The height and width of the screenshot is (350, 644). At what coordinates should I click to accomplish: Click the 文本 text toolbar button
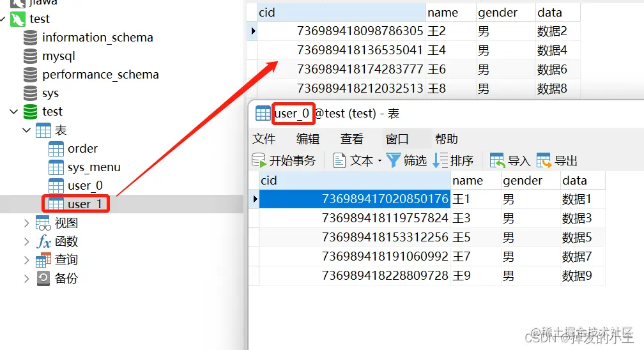(x=353, y=160)
